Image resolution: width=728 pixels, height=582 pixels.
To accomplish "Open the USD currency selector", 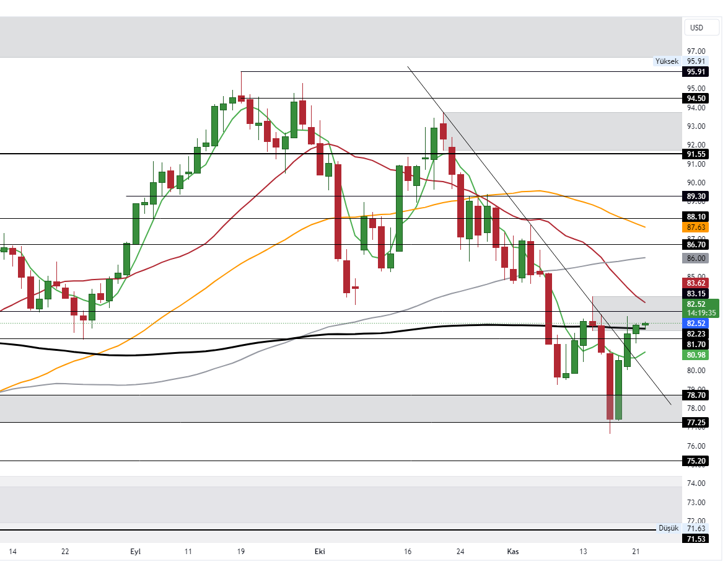I will [697, 27].
